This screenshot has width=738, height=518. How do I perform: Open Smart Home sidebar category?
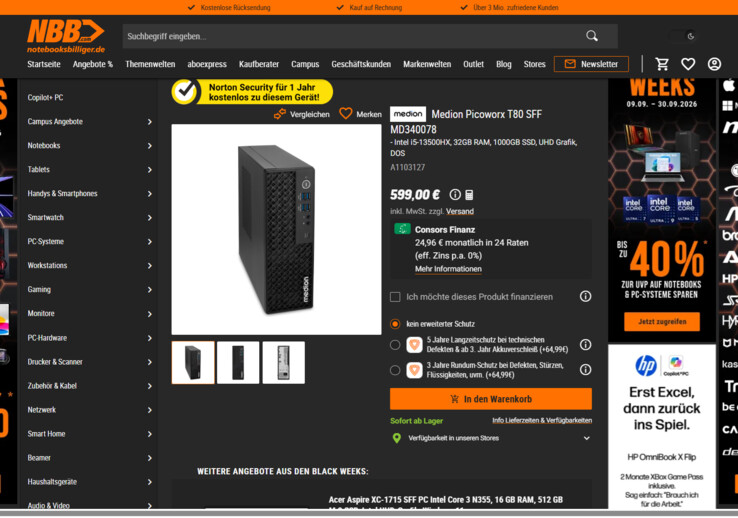[46, 434]
